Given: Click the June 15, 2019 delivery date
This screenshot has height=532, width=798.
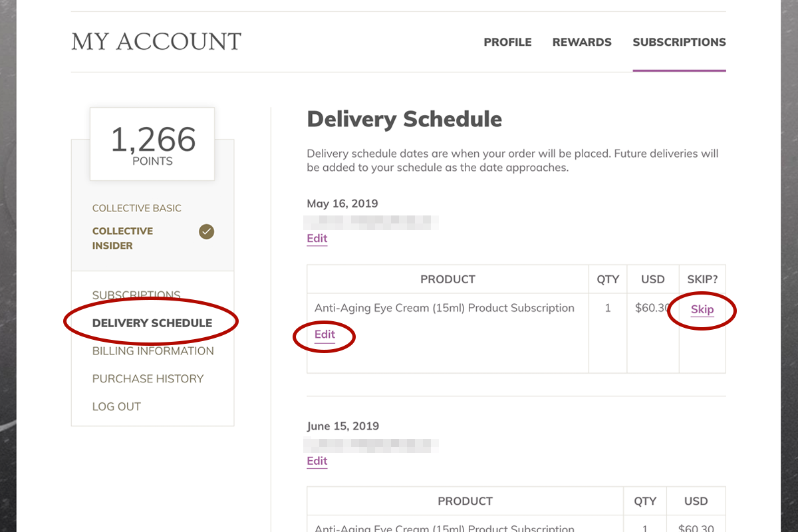Looking at the screenshot, I should click(343, 426).
